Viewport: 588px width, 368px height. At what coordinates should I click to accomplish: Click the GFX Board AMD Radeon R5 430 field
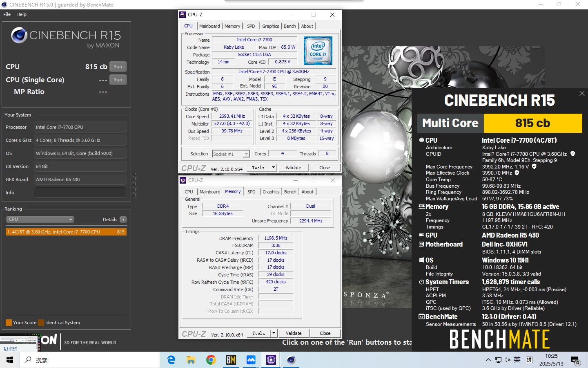pyautogui.click(x=80, y=180)
